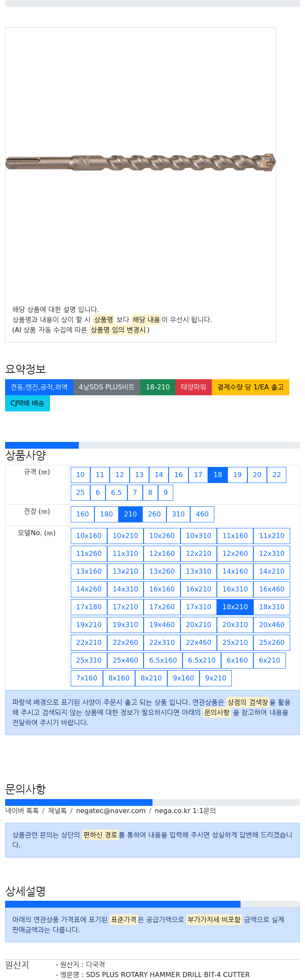Image resolution: width=305 pixels, height=980 pixels.
Task: Open model 10x160 link
Action: [x=89, y=536]
